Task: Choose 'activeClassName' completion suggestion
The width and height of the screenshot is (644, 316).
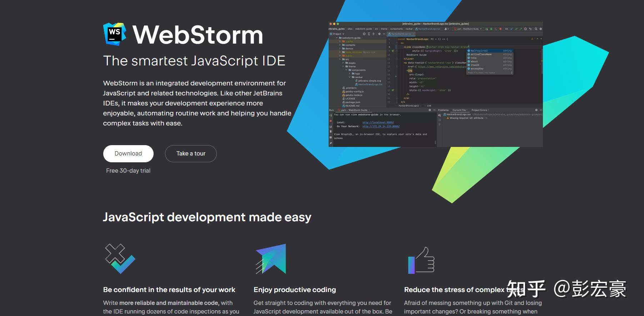Action: pos(490,54)
